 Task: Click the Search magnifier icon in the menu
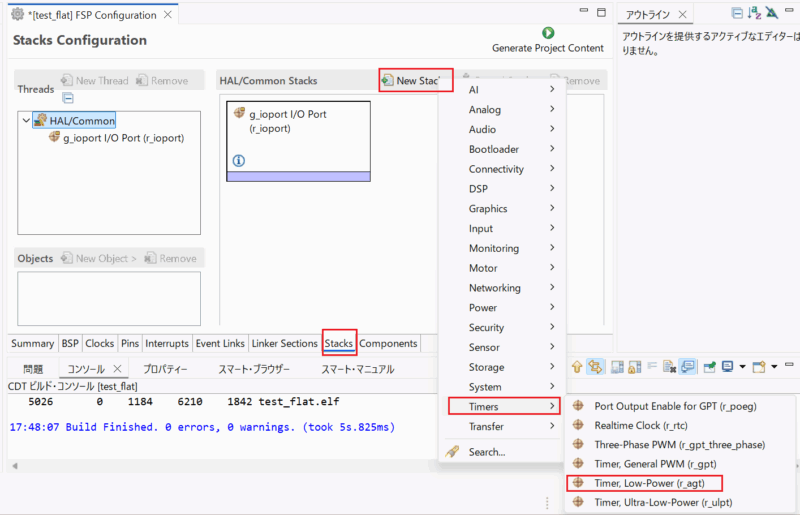click(x=451, y=452)
